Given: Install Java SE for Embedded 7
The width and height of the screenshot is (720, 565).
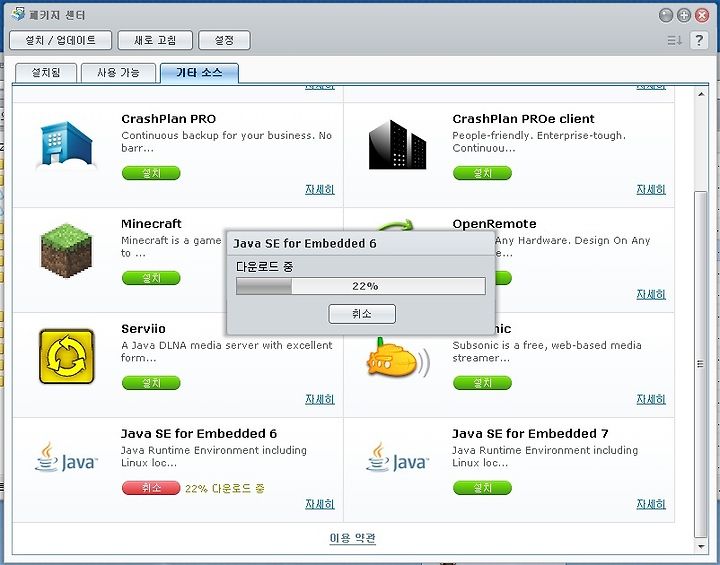Looking at the screenshot, I should [x=482, y=488].
